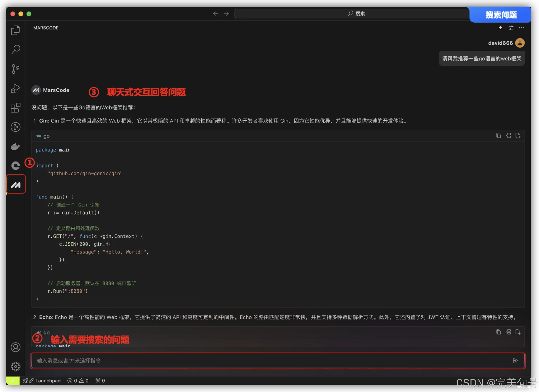Copy the Echo code block
Image resolution: width=539 pixels, height=392 pixels.
click(499, 332)
